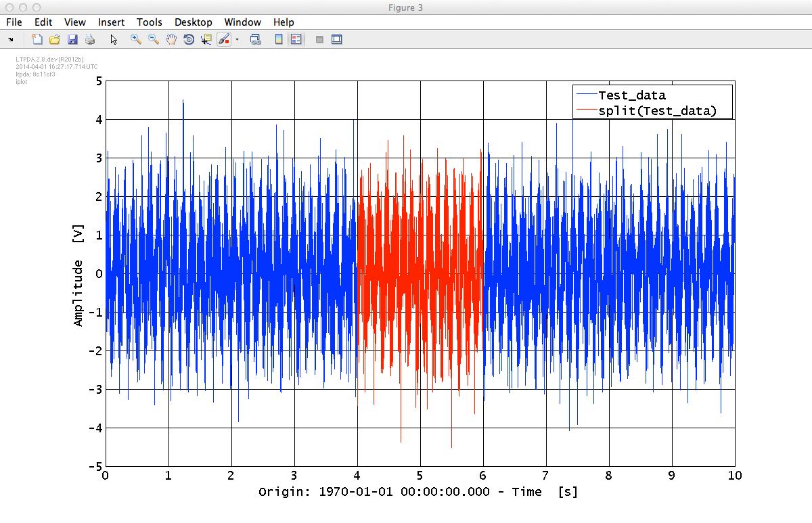Image resolution: width=812 pixels, height=523 pixels.
Task: Open the Window menu
Action: coord(243,22)
